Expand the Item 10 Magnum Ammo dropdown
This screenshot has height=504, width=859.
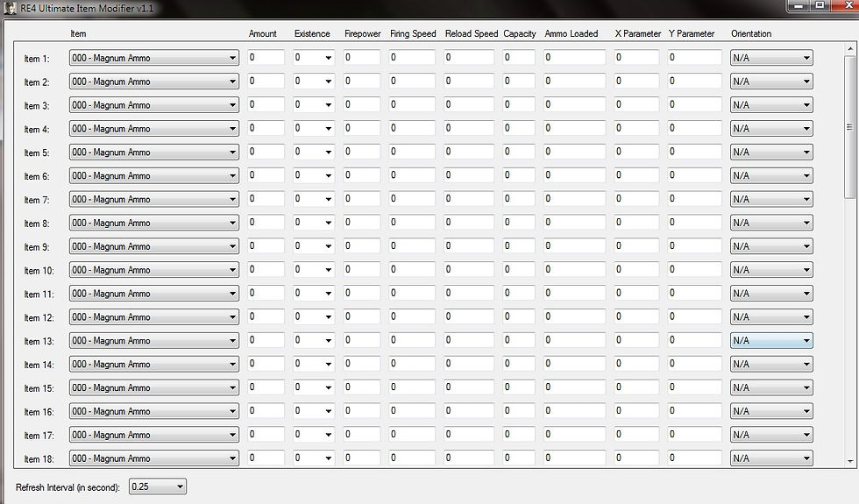click(x=154, y=270)
